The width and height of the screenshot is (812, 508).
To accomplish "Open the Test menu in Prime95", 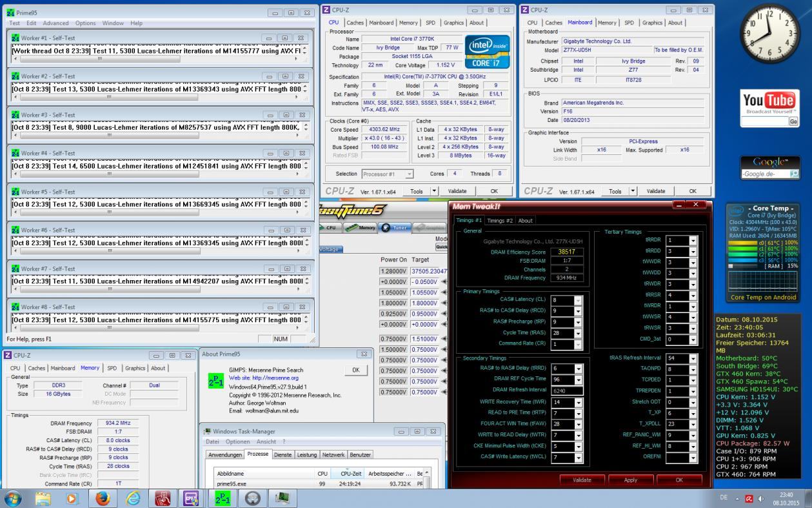I will click(x=14, y=23).
